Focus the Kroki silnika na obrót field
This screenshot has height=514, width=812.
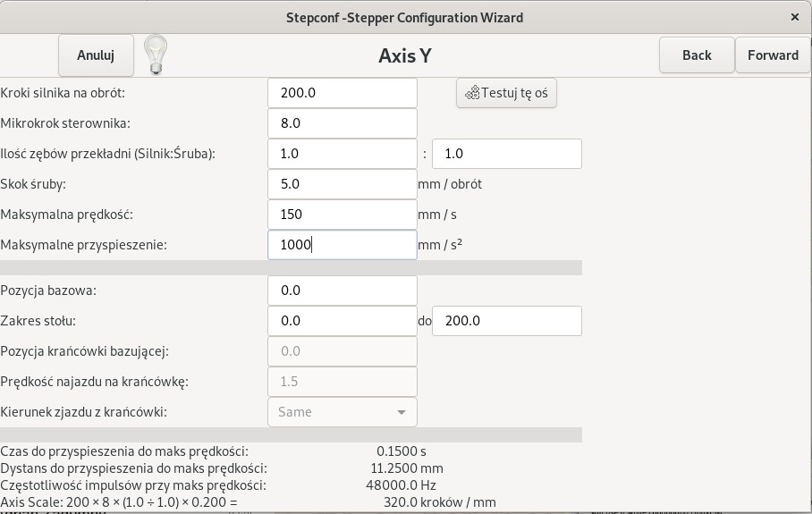pyautogui.click(x=343, y=93)
